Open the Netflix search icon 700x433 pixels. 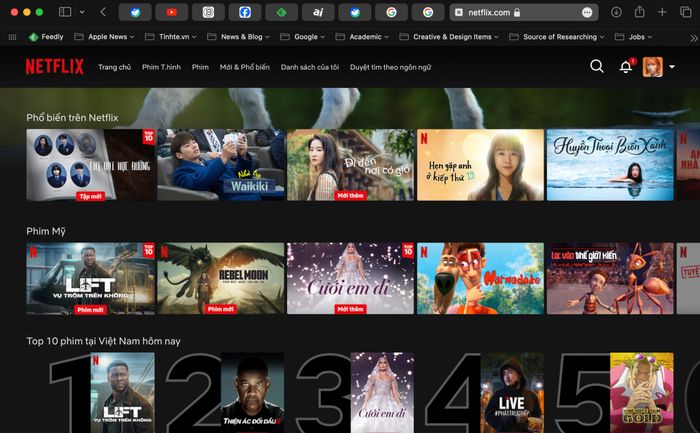[597, 67]
